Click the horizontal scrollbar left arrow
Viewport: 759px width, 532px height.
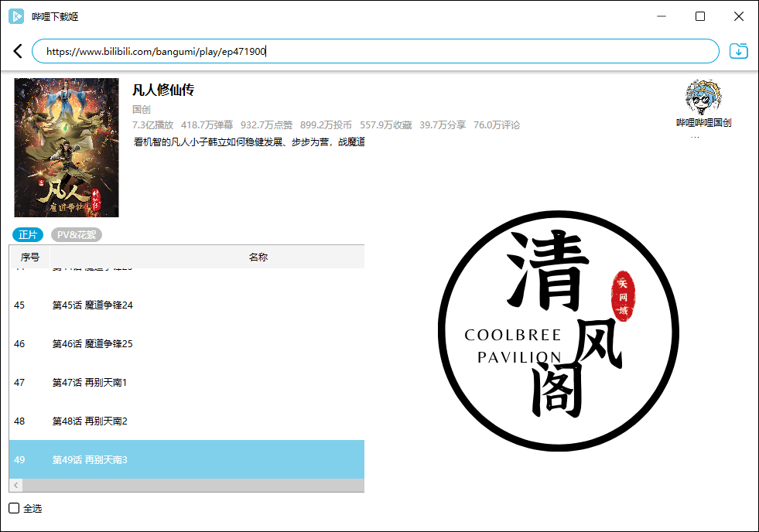pos(16,485)
